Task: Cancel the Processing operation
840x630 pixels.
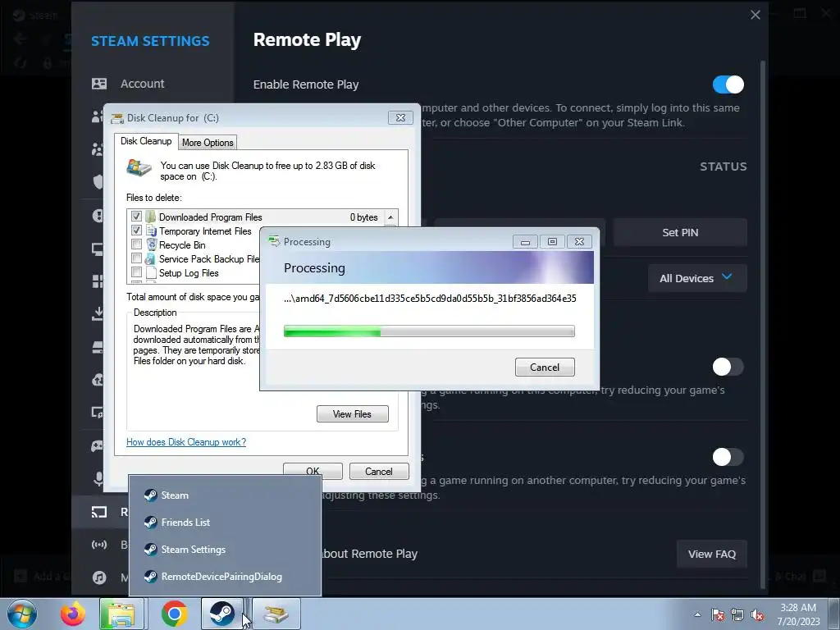Action: (545, 367)
